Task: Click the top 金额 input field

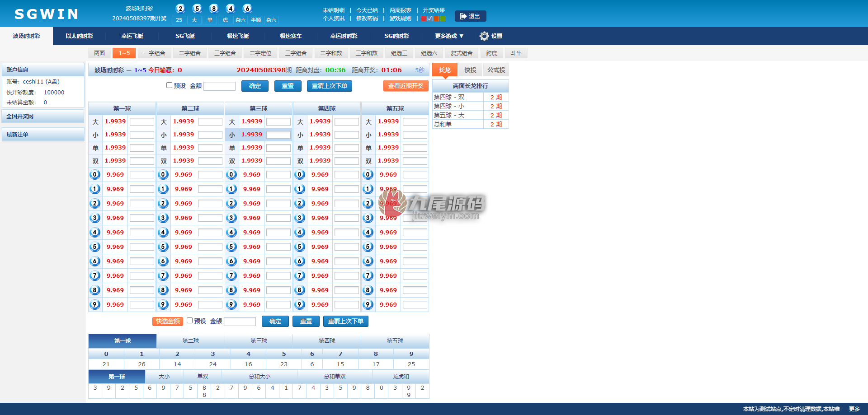Action: click(x=220, y=86)
